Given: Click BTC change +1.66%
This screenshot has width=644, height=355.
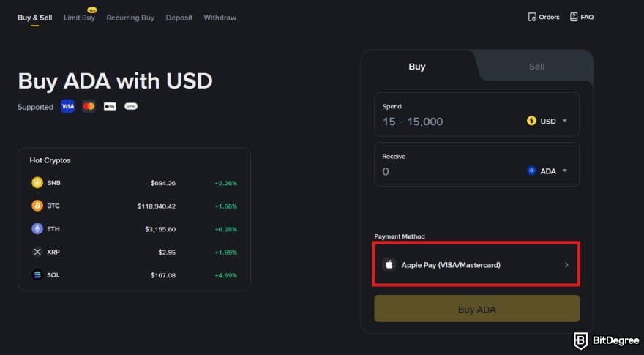Looking at the screenshot, I should click(x=226, y=206).
